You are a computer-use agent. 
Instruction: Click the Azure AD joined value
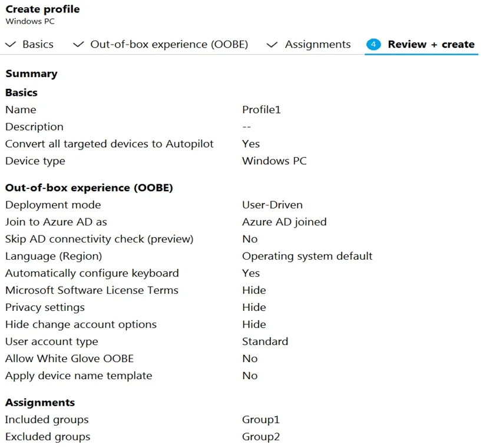click(284, 222)
